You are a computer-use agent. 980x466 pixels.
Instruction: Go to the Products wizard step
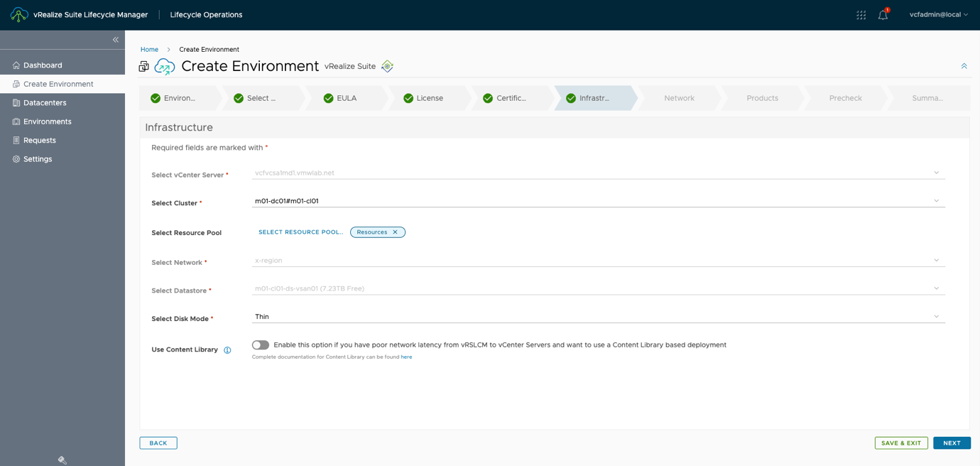point(762,98)
